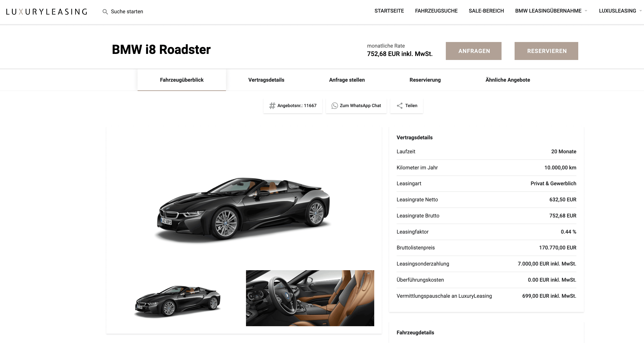Screen dimensions: 644x343
Task: Open FAHRZEUGSUCHE menu item
Action: point(436,11)
